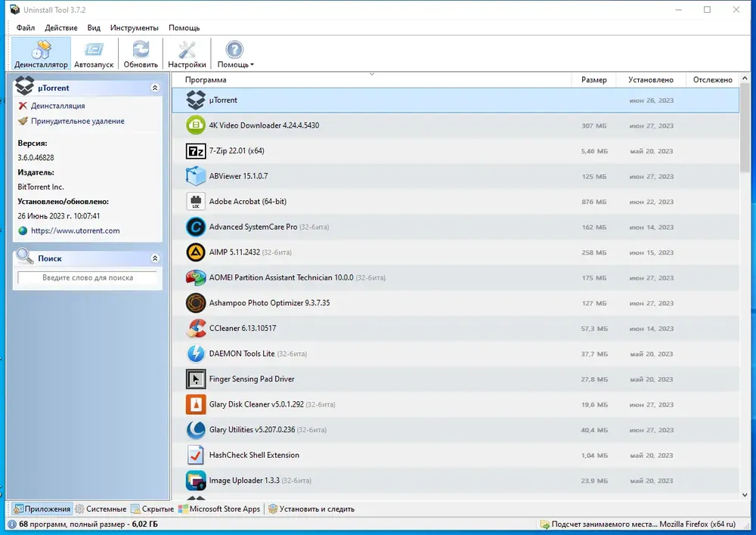Sort by the Установлено column header
The width and height of the screenshot is (756, 535).
coord(650,79)
